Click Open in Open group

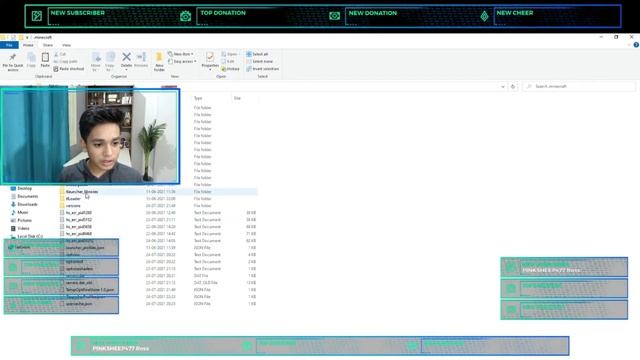coord(229,54)
